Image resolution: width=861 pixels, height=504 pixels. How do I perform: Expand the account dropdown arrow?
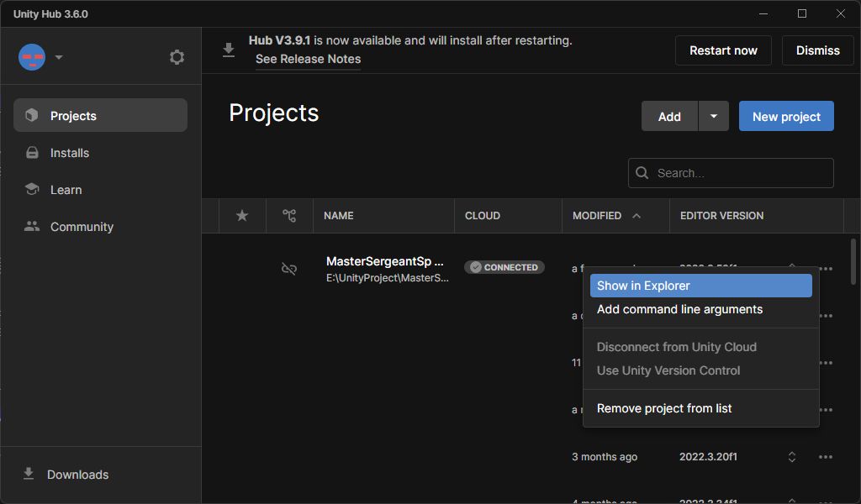(x=59, y=57)
